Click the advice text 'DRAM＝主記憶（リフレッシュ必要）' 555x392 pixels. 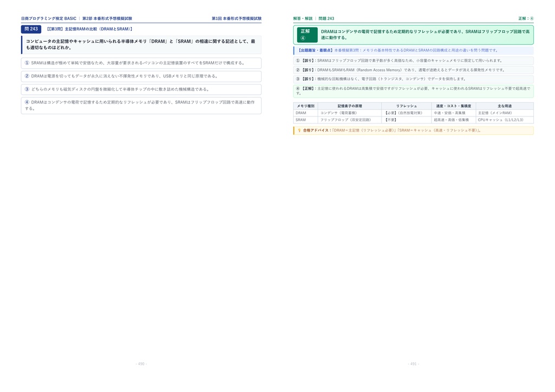[x=365, y=130]
